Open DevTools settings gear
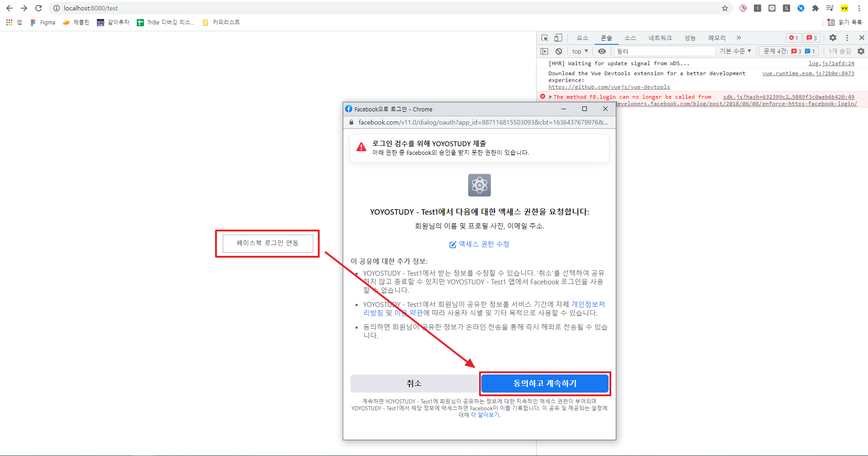This screenshot has width=868, height=456. coord(833,38)
